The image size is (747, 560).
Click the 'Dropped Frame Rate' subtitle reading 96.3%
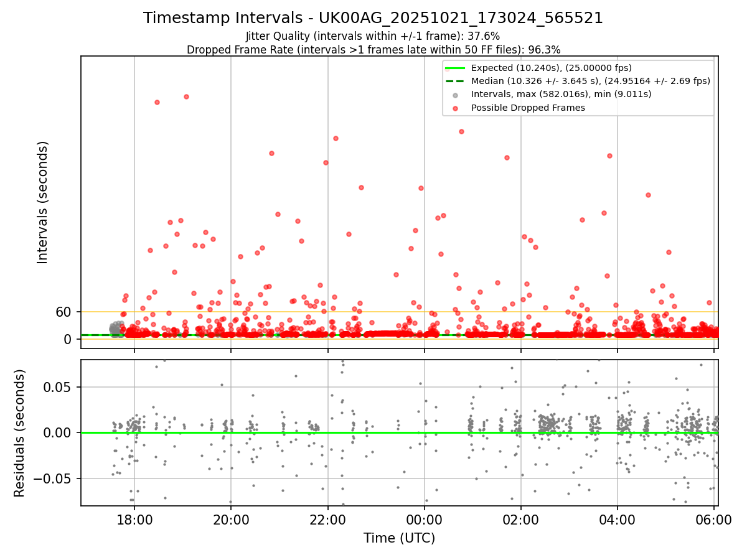coord(373,50)
